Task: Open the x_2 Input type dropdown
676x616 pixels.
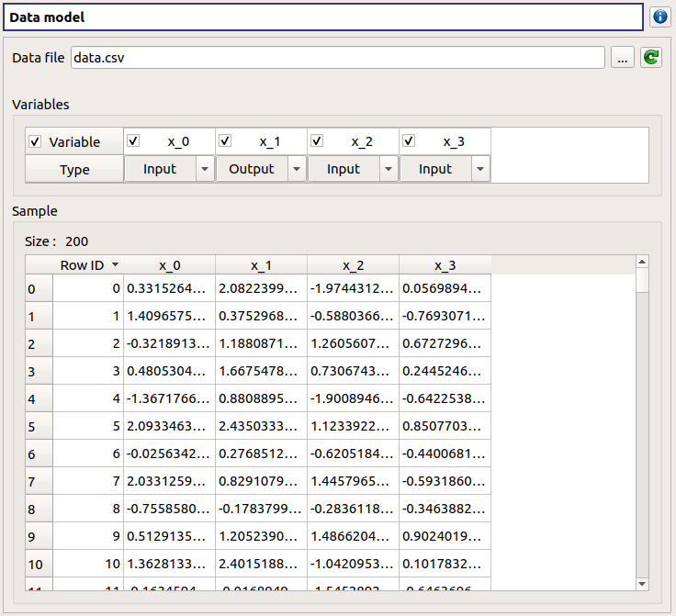Action: coord(353,169)
